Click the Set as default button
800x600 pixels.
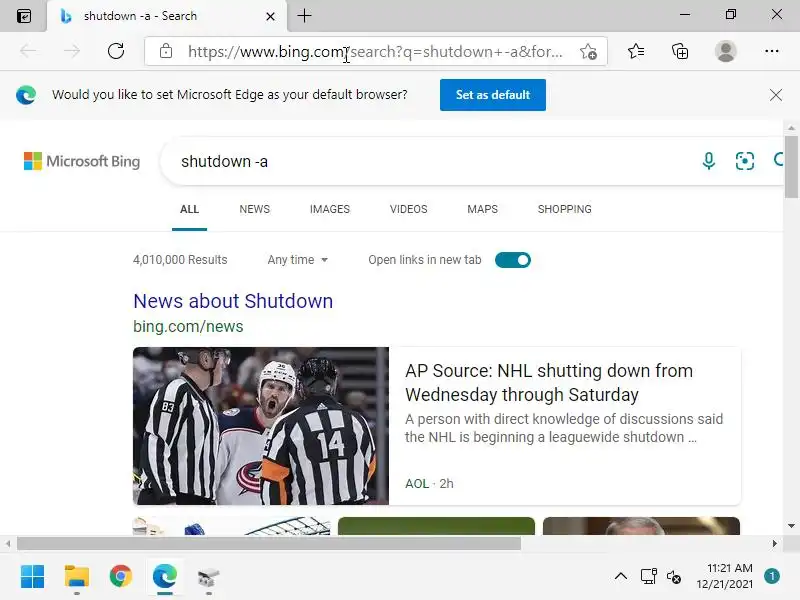(493, 95)
